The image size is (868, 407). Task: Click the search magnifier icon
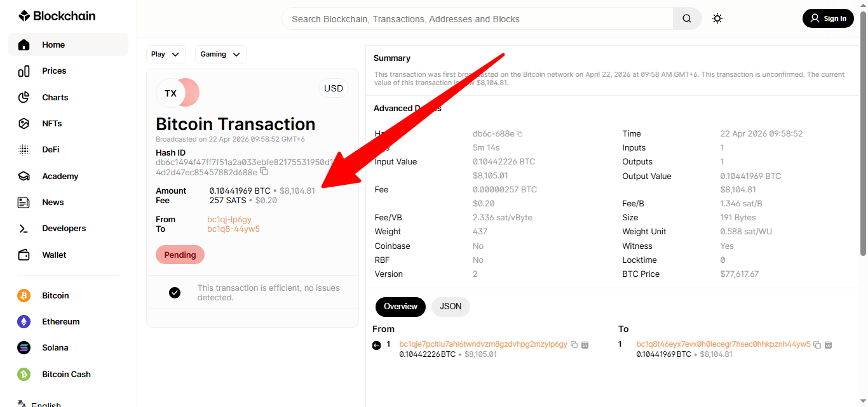[x=687, y=18]
